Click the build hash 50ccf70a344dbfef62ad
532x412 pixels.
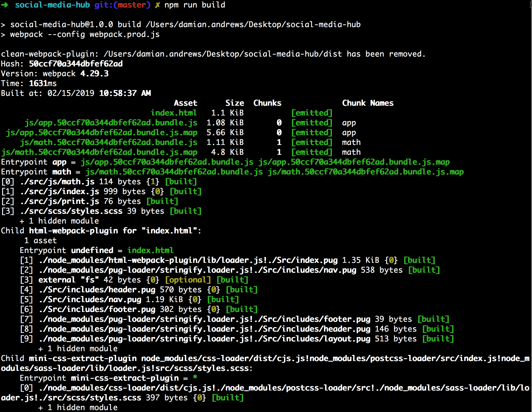[x=75, y=64]
